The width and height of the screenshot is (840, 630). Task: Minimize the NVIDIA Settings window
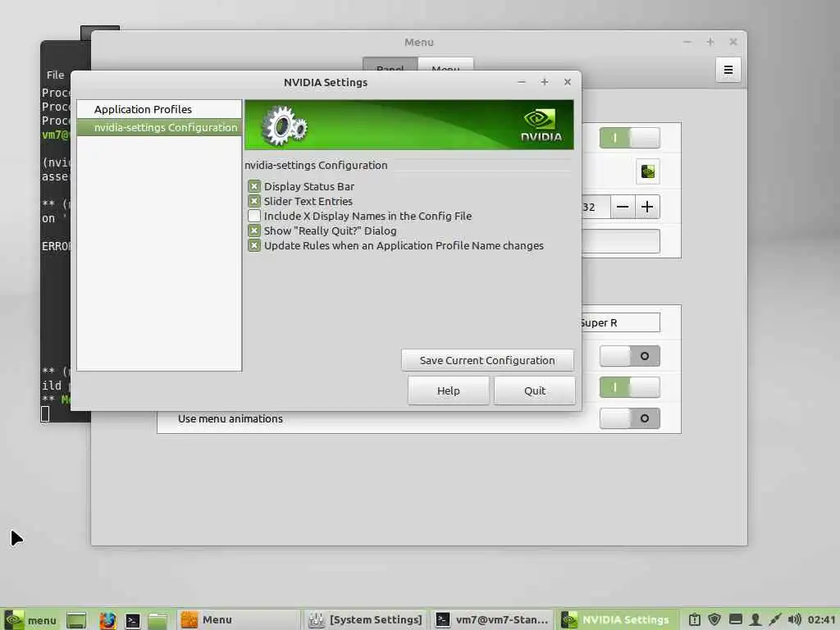[x=521, y=82]
